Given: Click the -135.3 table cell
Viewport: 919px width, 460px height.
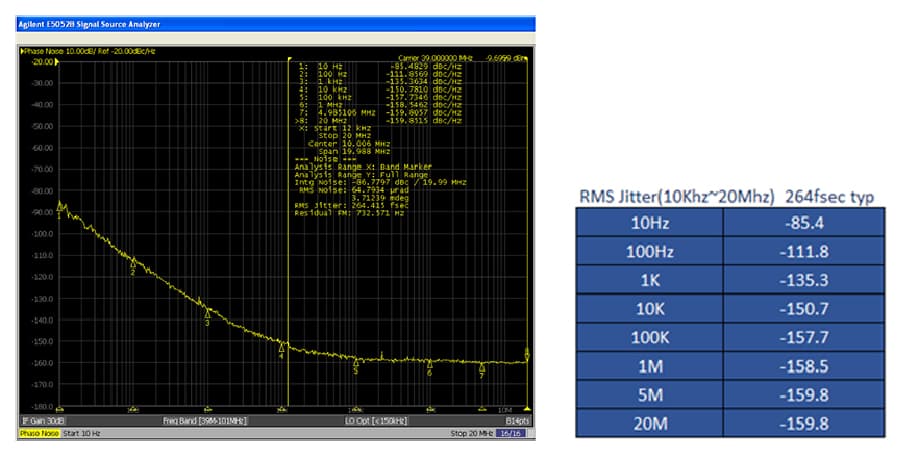Looking at the screenshot, I should point(804,280).
